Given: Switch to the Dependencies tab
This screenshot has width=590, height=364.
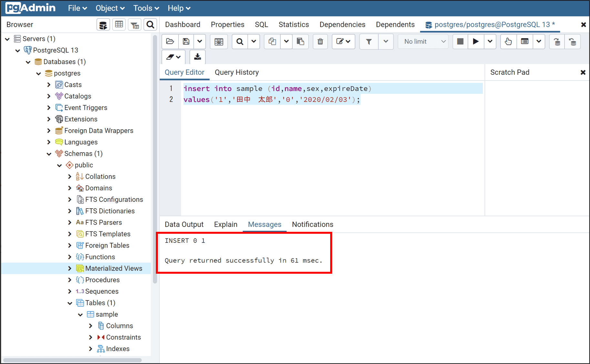Looking at the screenshot, I should pos(342,25).
